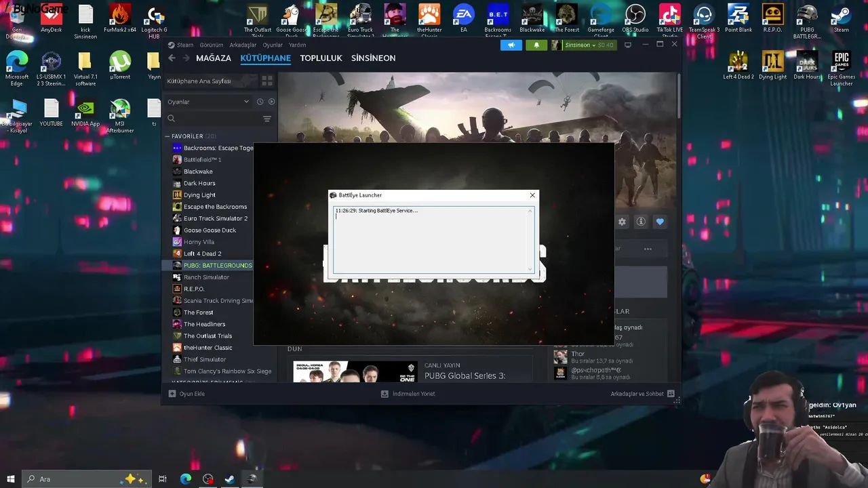Image resolution: width=868 pixels, height=488 pixels.
Task: Open Epic Games Launcher desktop icon
Action: coord(842,68)
